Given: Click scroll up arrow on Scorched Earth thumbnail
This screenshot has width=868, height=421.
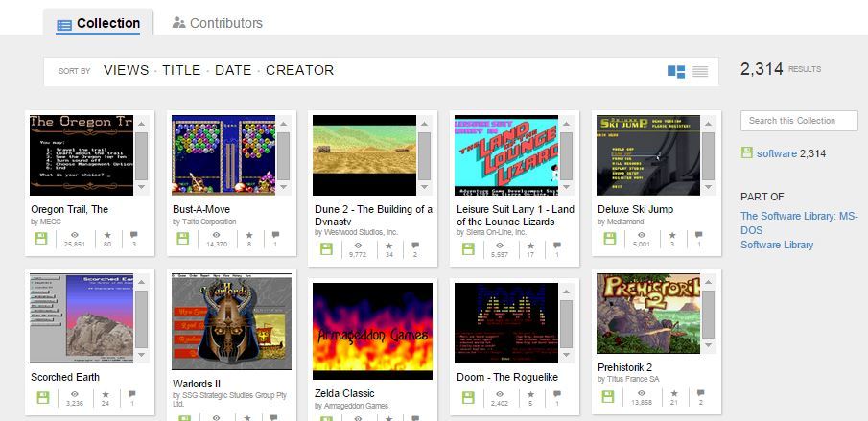Looking at the screenshot, I should (142, 282).
